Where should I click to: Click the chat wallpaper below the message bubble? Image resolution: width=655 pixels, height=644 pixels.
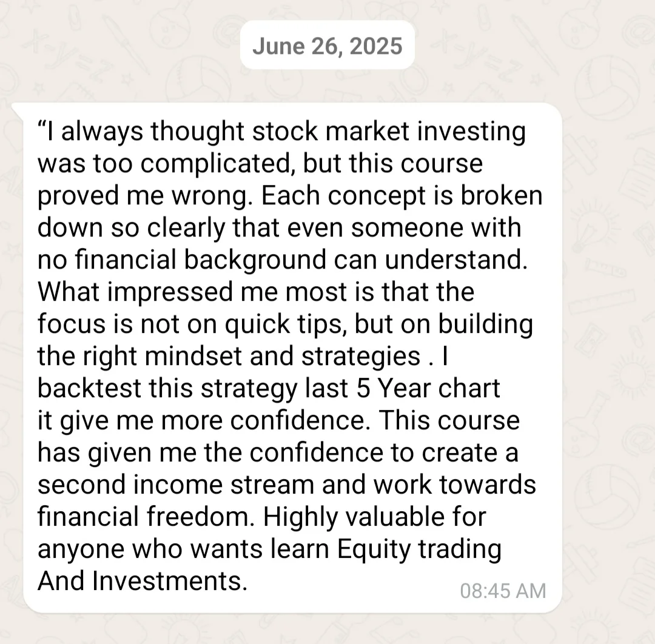327,629
